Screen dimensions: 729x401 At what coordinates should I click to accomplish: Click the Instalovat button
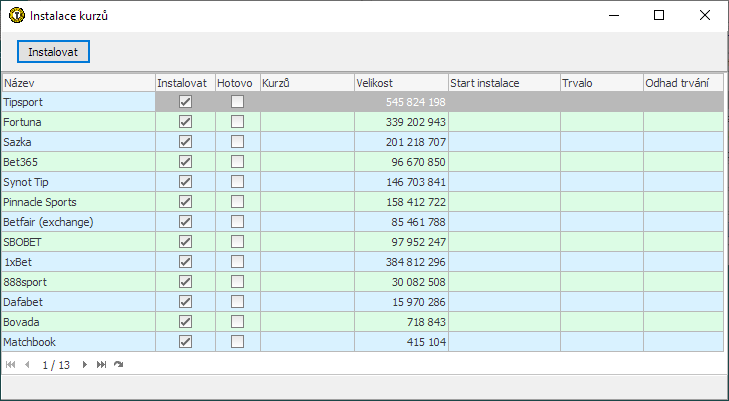click(x=53, y=52)
